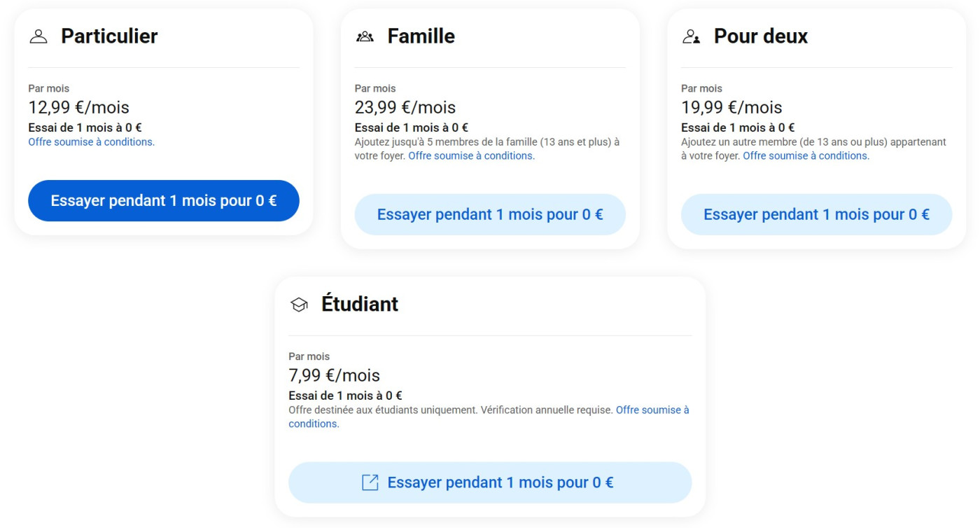Select the Famille plan title
Screen dimensions: 980x528
click(x=420, y=35)
